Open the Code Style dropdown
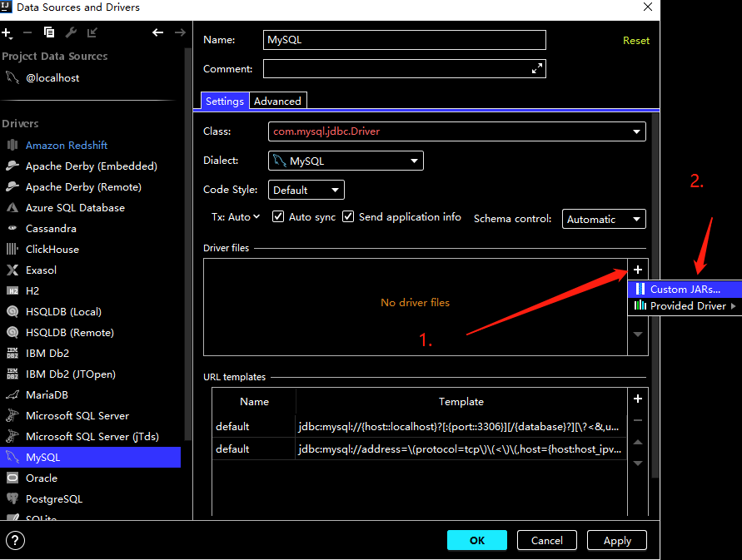Image resolution: width=742 pixels, height=560 pixels. (x=306, y=190)
